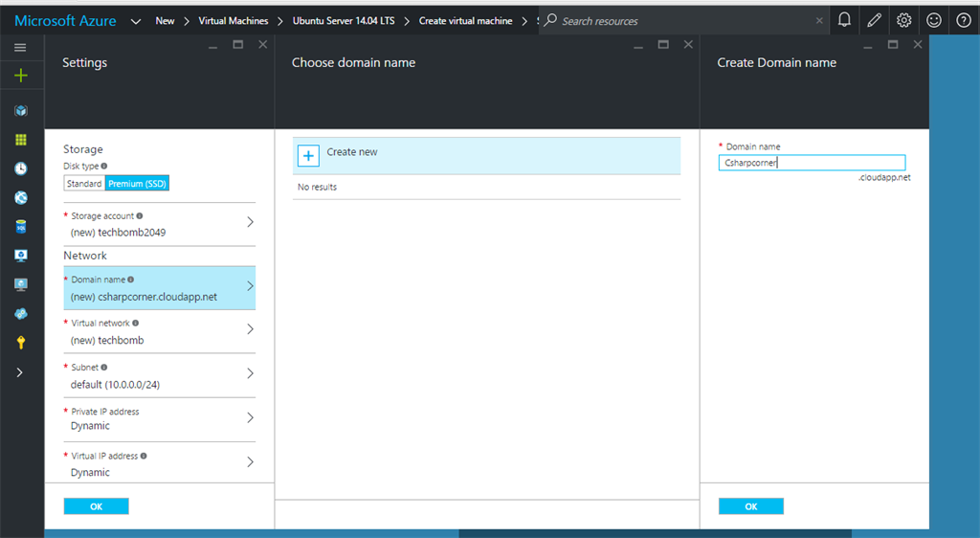This screenshot has width=980, height=538.
Task: Click the '.cloudapp.net' suffix text
Action: pos(884,177)
